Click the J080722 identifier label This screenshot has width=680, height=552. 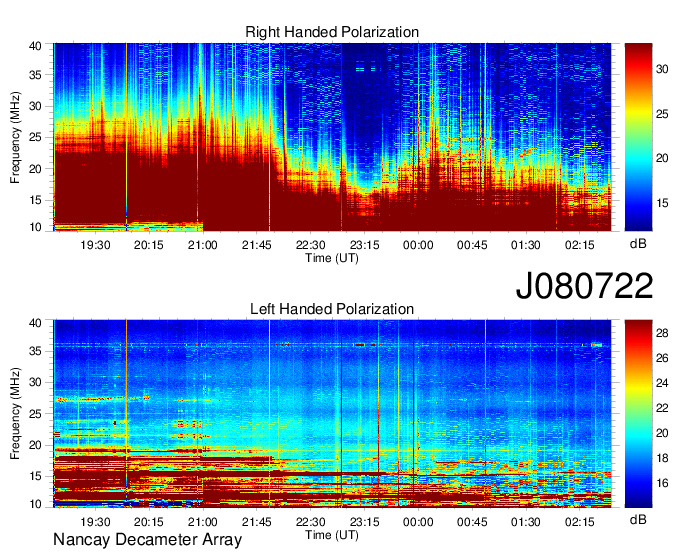click(584, 286)
